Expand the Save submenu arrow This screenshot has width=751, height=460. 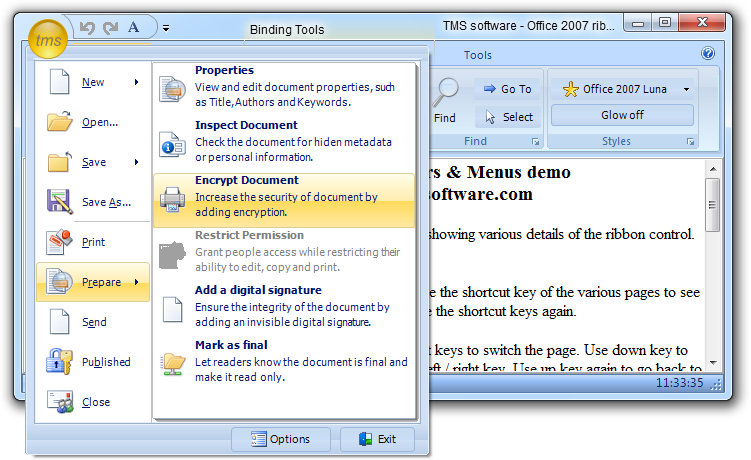[x=137, y=162]
